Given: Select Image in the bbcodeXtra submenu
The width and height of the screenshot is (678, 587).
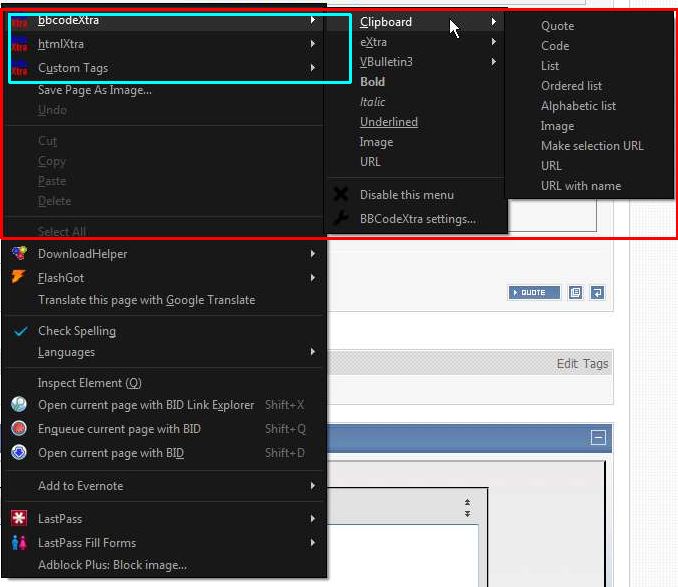Looking at the screenshot, I should (376, 142).
